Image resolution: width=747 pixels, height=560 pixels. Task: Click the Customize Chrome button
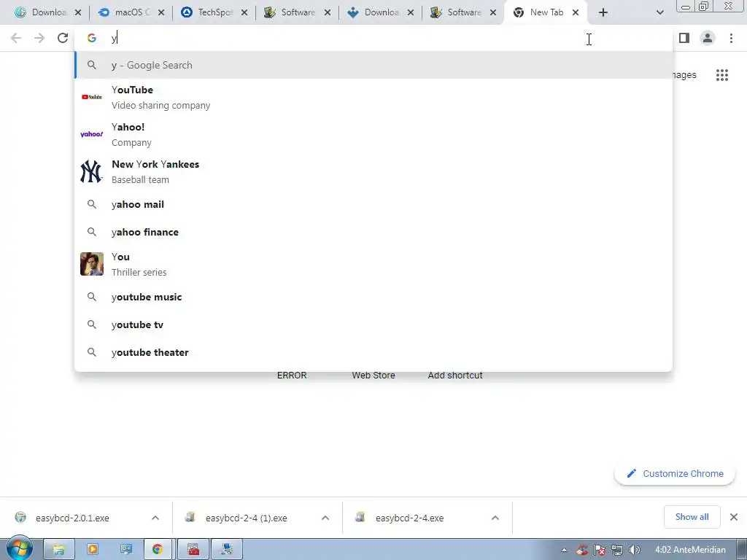click(675, 473)
